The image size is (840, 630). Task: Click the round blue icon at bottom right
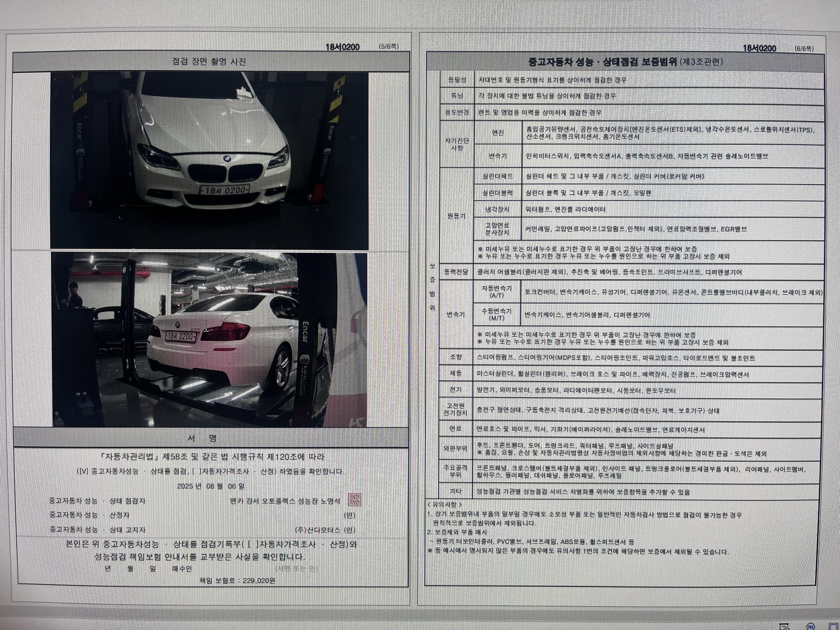[811, 626]
